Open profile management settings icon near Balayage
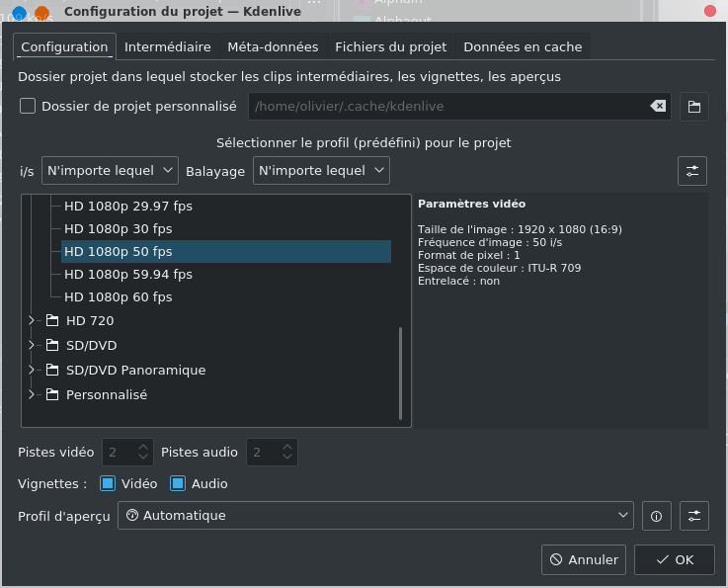 click(692, 171)
